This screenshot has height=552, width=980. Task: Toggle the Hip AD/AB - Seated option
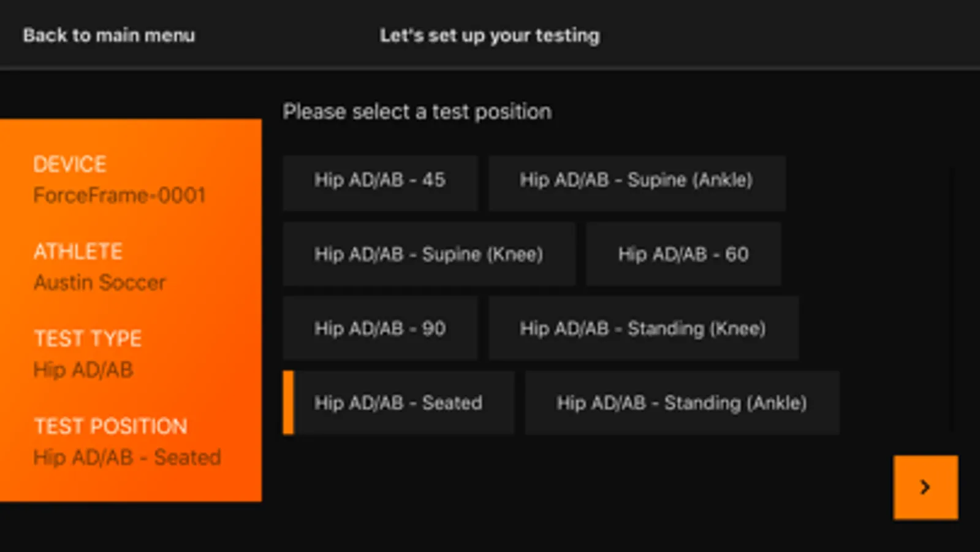pyautogui.click(x=398, y=404)
